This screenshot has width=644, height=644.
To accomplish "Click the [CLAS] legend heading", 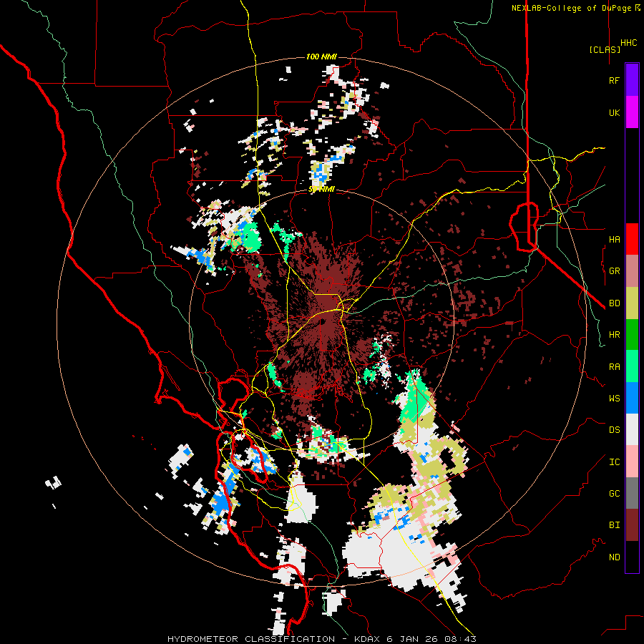I will tap(605, 49).
